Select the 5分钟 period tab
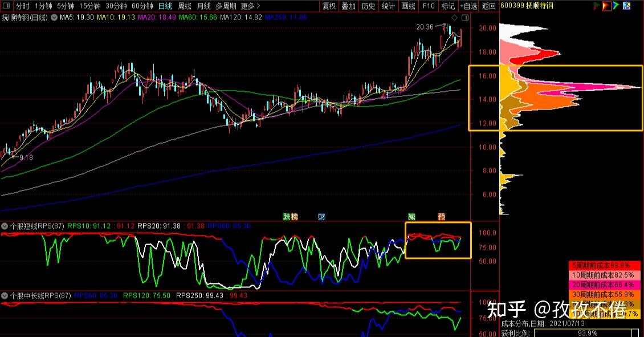 [x=66, y=6]
